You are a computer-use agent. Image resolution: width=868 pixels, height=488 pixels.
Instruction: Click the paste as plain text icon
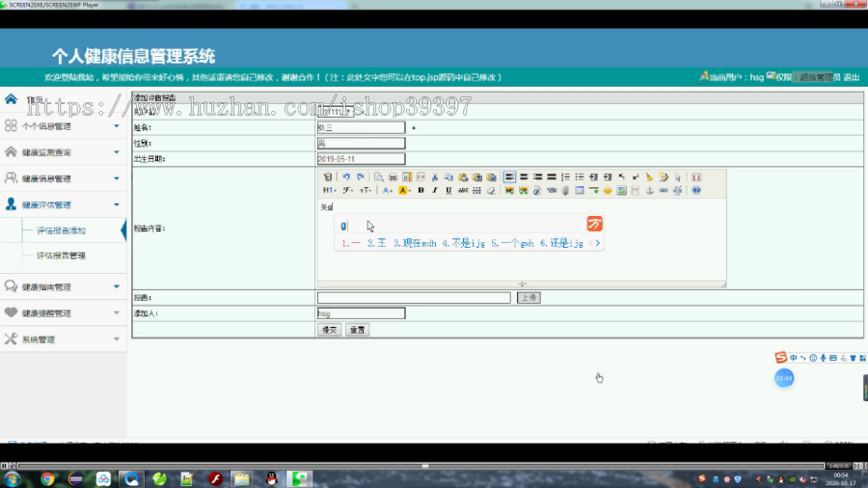tap(476, 177)
